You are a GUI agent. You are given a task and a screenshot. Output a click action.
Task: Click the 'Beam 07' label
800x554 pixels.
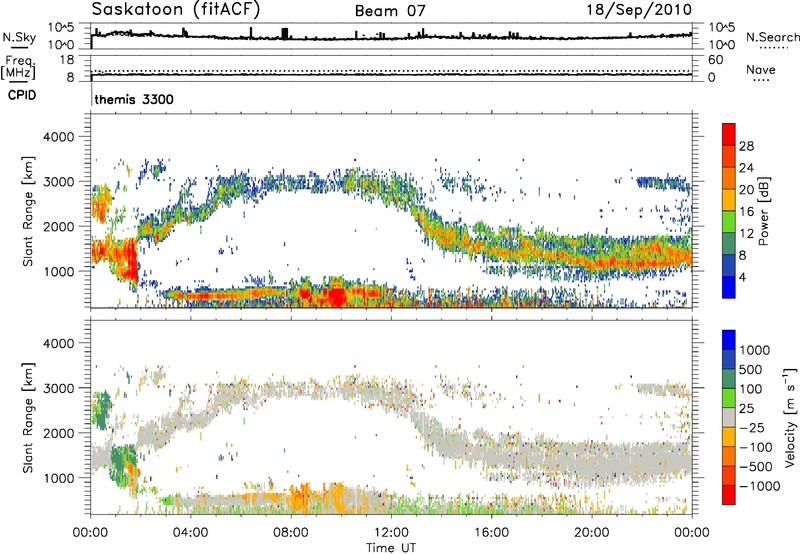click(x=390, y=11)
